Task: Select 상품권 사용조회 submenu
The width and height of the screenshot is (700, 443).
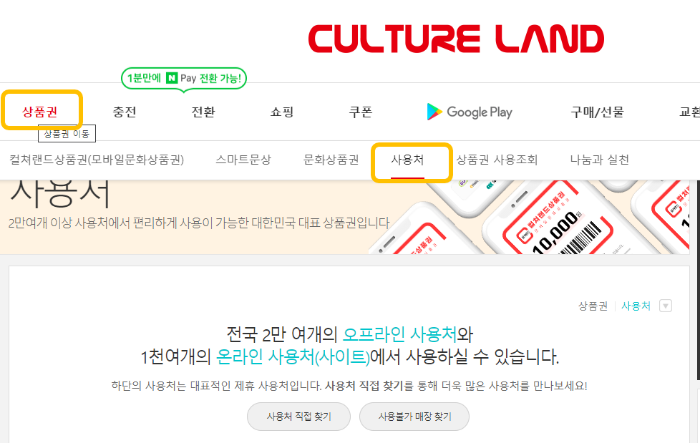Action: (497, 159)
